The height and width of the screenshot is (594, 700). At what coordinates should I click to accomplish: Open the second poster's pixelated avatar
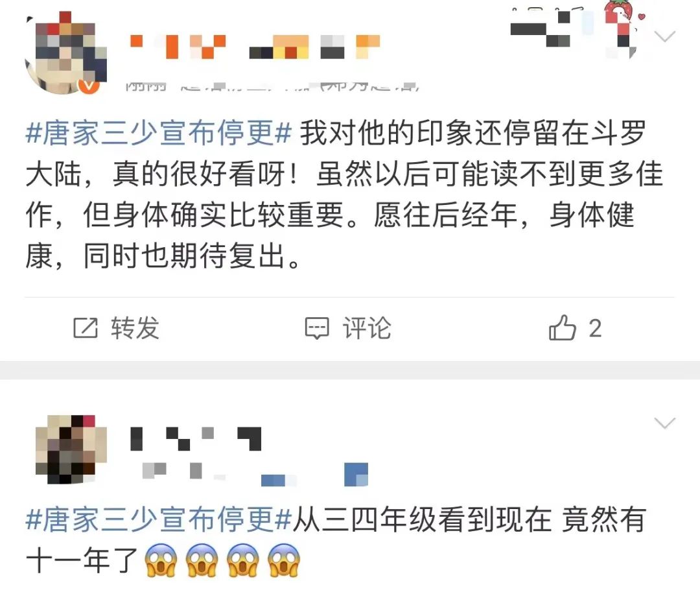(71, 449)
